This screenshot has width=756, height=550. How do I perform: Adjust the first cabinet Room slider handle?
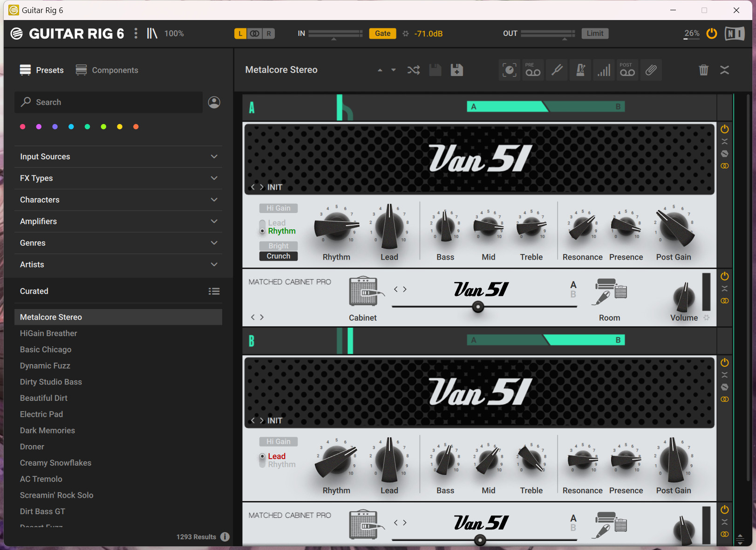pyautogui.click(x=478, y=307)
